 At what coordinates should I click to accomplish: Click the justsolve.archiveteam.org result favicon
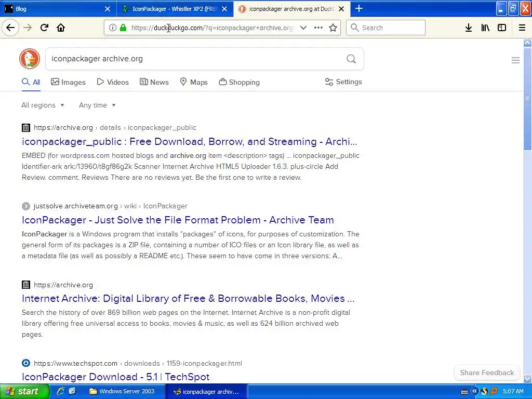tap(26, 206)
